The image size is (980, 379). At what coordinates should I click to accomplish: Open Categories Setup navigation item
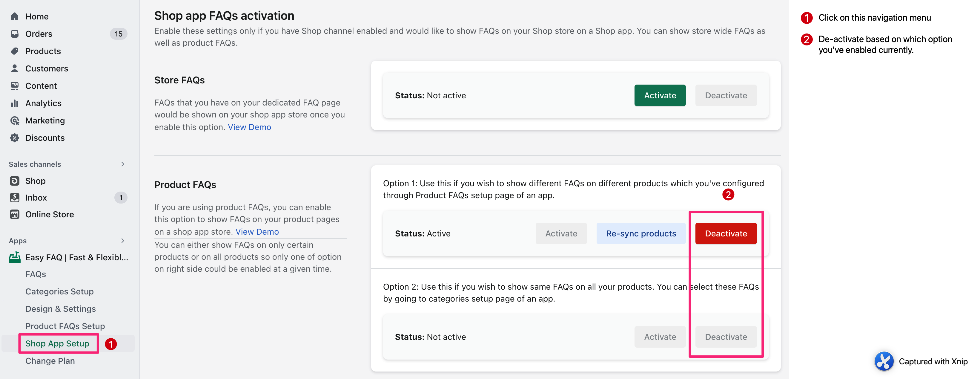coord(59,292)
